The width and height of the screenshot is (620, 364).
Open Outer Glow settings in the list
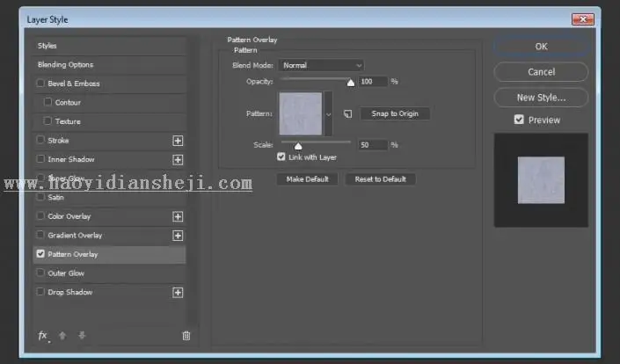pos(66,273)
